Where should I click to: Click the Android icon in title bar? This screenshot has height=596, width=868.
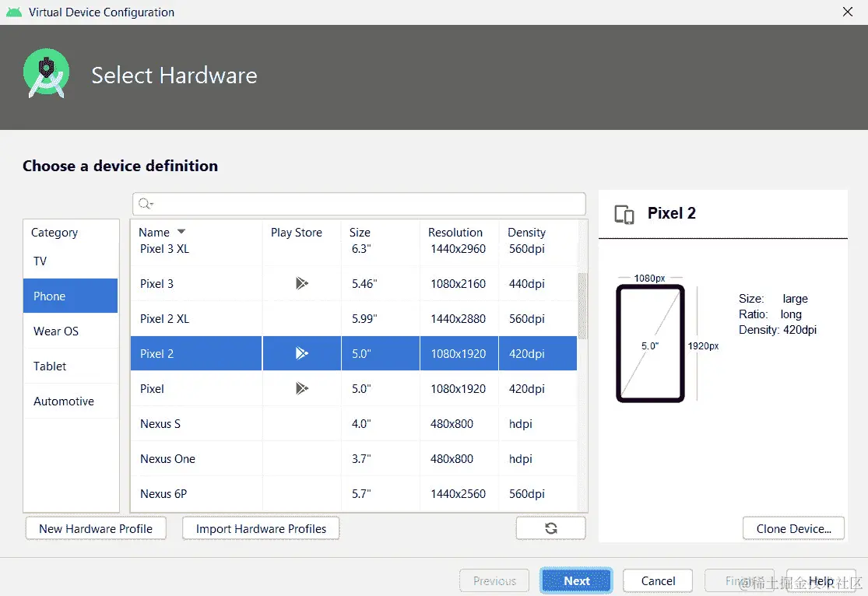point(14,12)
